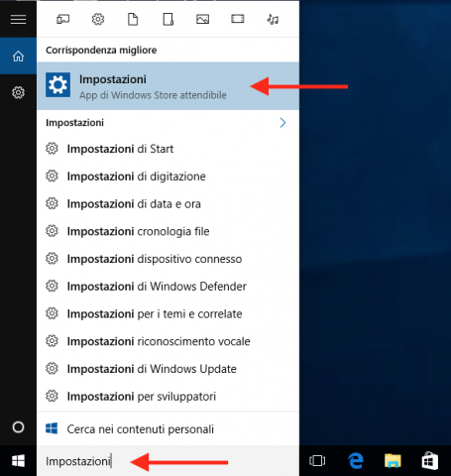
Task: Filter search results by Music
Action: click(273, 19)
